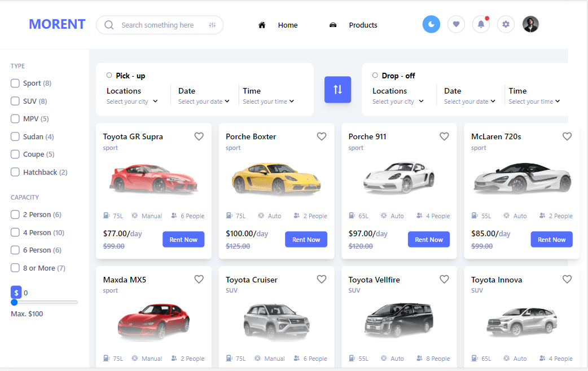Check the Coupe type filter
The width and height of the screenshot is (588, 371).
15,154
